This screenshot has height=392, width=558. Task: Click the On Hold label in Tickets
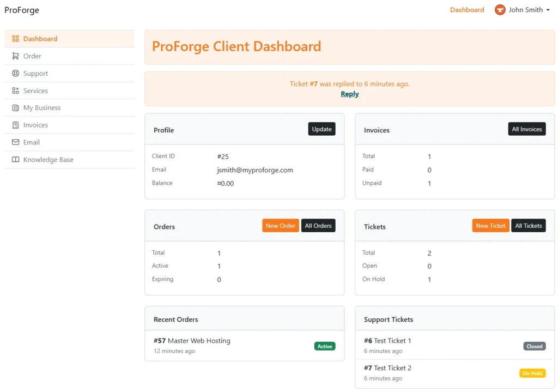[373, 279]
